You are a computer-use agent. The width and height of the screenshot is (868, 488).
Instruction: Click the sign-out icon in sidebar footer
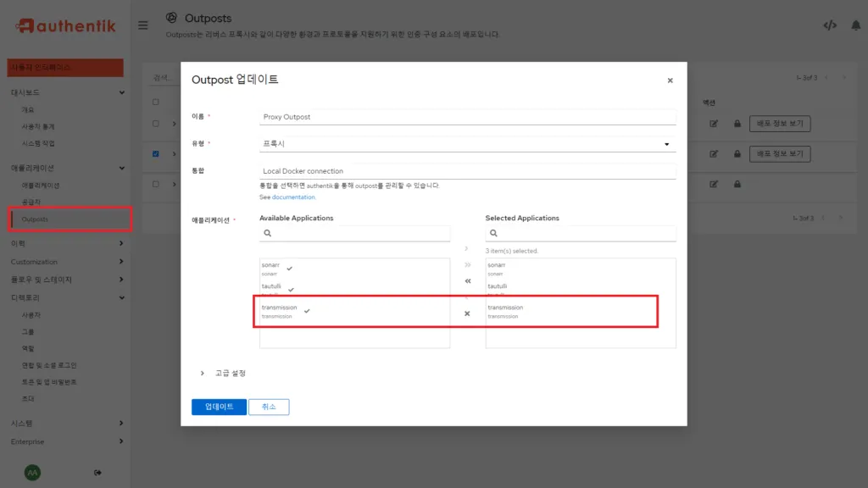pyautogui.click(x=97, y=472)
